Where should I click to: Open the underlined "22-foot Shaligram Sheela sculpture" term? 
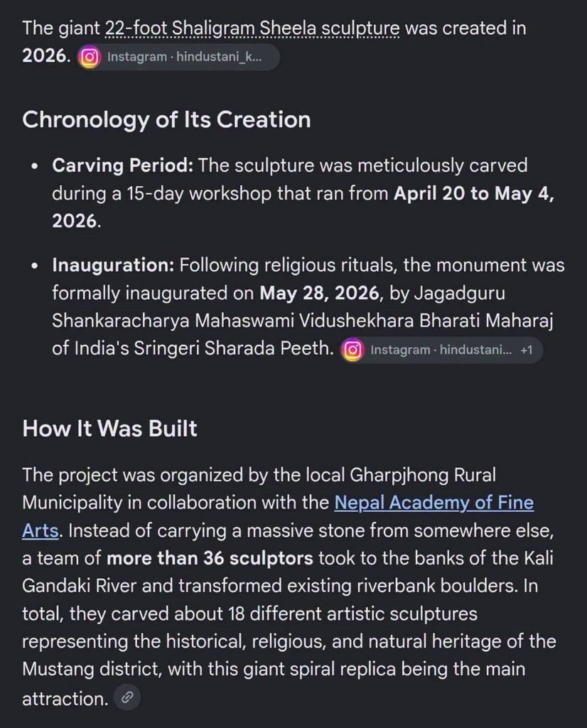252,28
